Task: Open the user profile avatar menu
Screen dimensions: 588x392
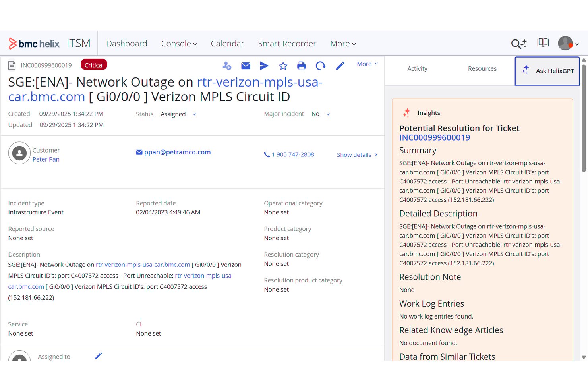Action: (x=565, y=43)
